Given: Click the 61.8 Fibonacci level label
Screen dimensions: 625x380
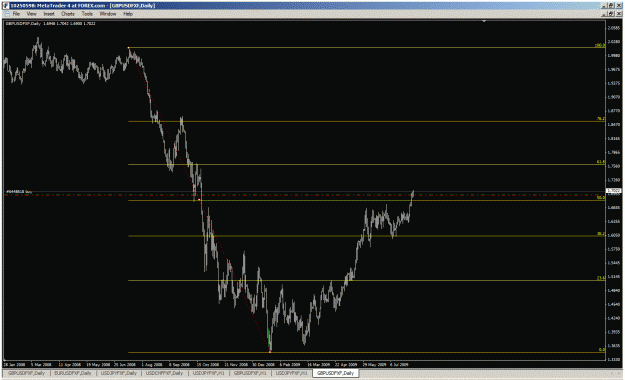Looking at the screenshot, I should pos(601,162).
